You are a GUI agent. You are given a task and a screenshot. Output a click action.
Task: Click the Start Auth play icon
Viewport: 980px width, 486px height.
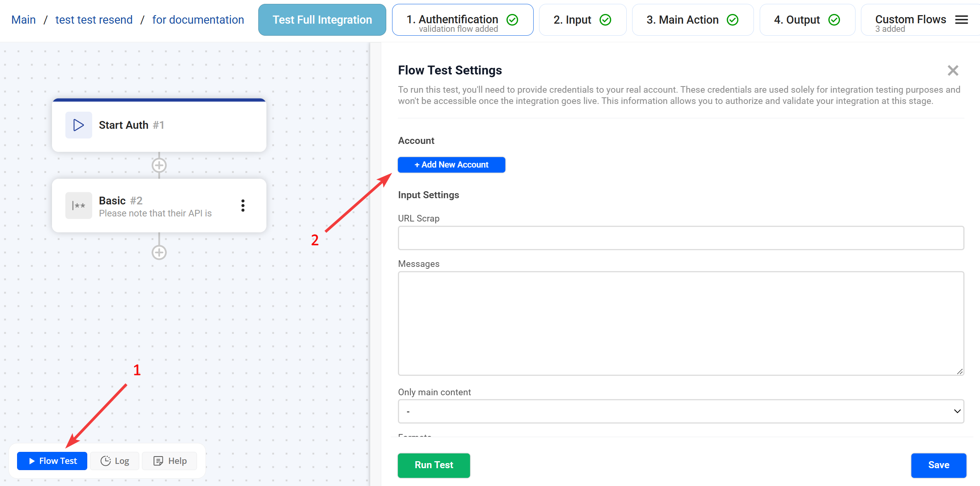[x=78, y=125]
